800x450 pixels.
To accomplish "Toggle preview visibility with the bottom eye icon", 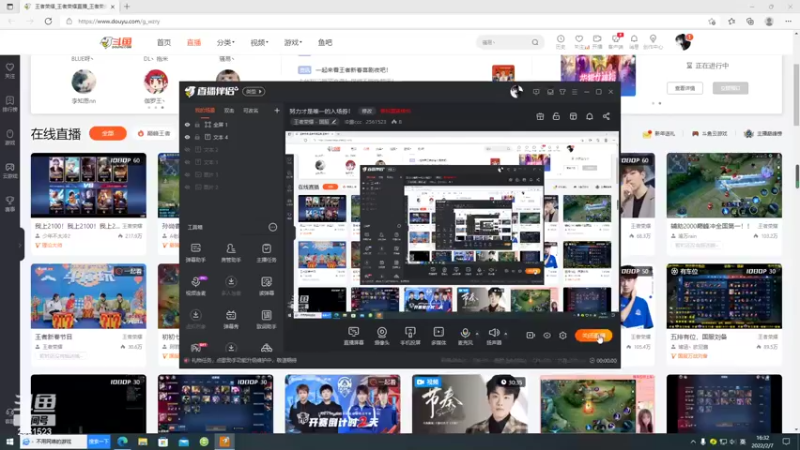I will tap(547, 335).
